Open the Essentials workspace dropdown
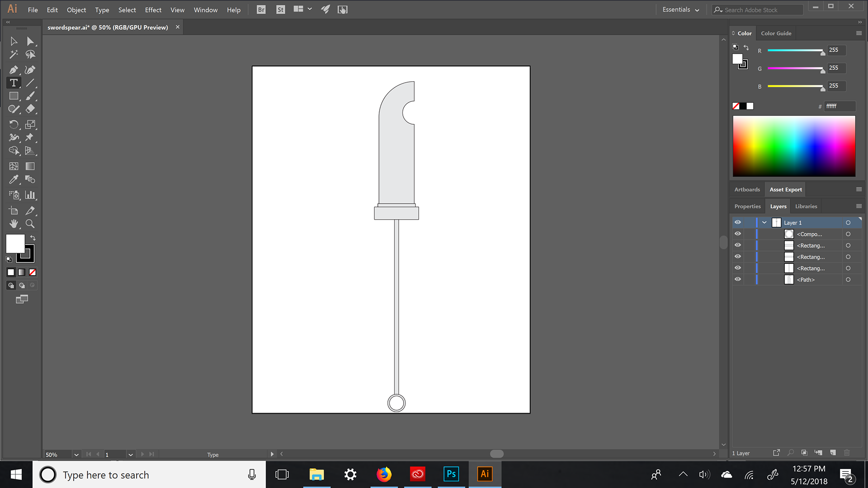This screenshot has height=488, width=868. pyautogui.click(x=681, y=10)
